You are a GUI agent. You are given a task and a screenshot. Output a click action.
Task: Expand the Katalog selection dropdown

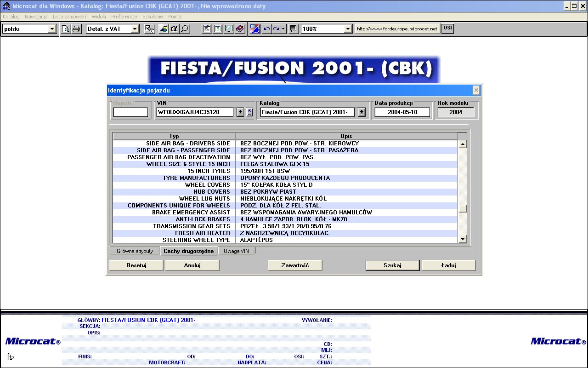(x=362, y=112)
